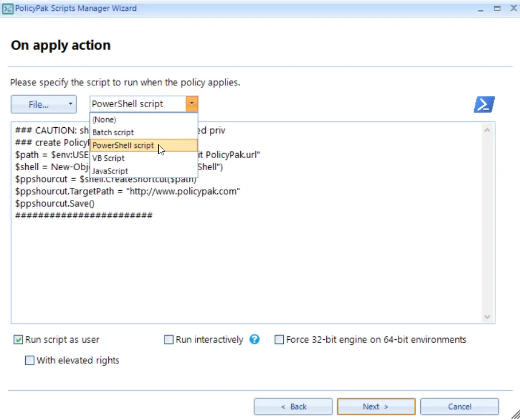Uncheck Run script as user
Viewport: 520px width, 420px height.
coord(18,339)
